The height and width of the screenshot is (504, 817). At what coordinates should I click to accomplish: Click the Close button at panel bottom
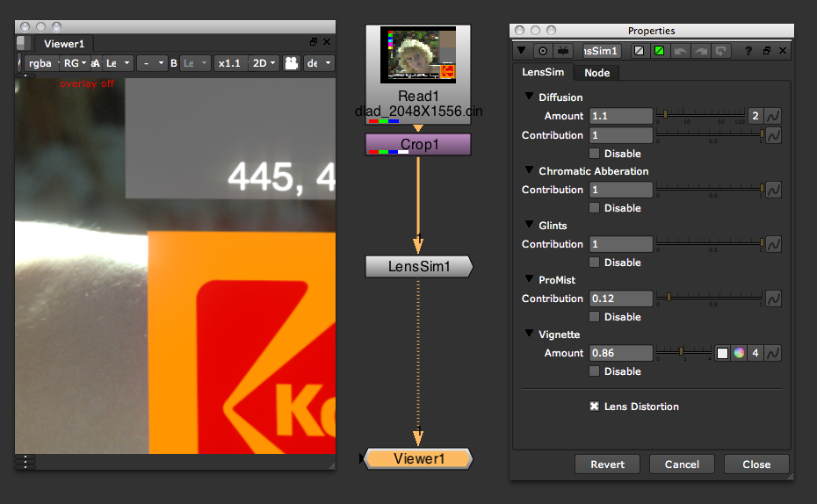tap(756, 464)
